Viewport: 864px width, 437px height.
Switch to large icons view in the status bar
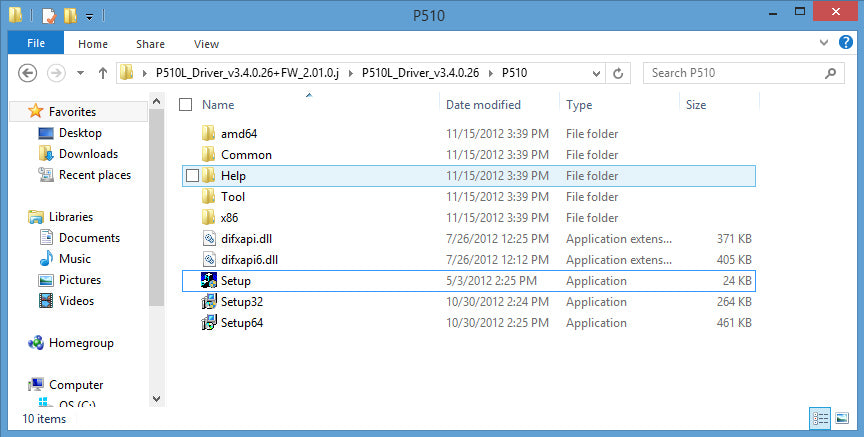tap(842, 418)
